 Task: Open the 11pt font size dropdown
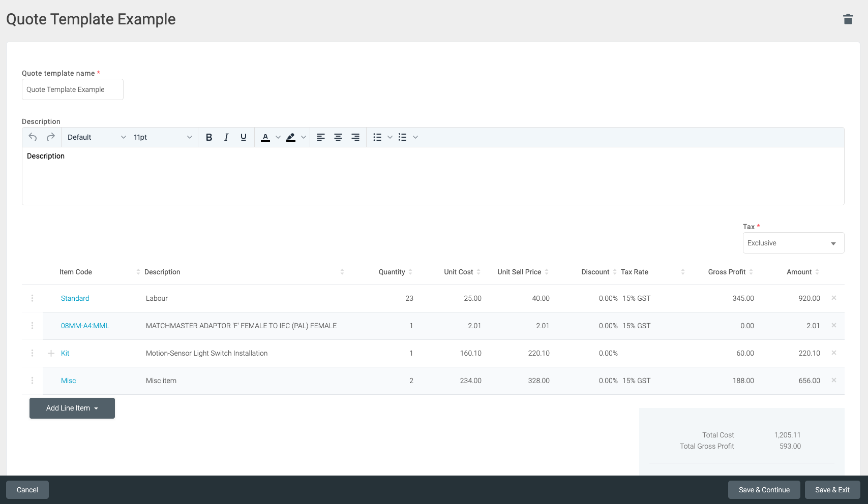(x=163, y=137)
